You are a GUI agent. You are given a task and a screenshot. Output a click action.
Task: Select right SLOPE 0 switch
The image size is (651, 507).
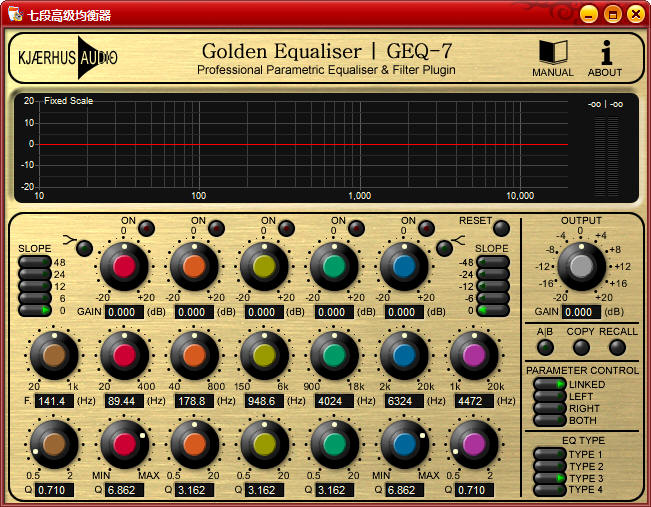[x=493, y=310]
